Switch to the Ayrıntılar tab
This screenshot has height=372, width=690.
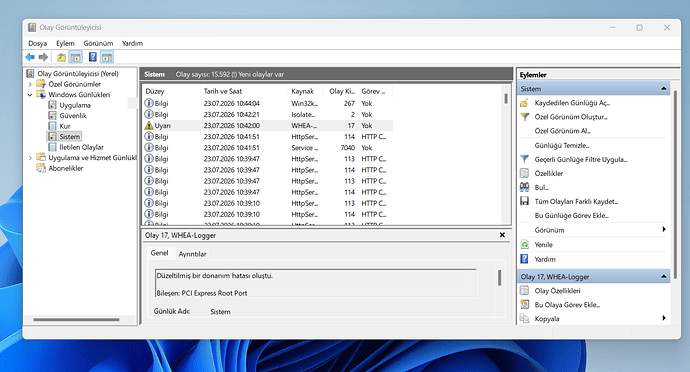[192, 254]
